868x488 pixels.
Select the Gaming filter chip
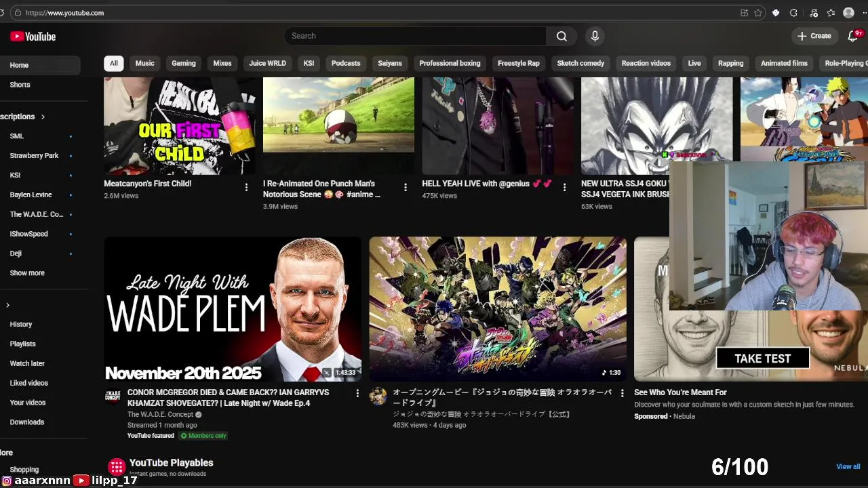pyautogui.click(x=183, y=63)
